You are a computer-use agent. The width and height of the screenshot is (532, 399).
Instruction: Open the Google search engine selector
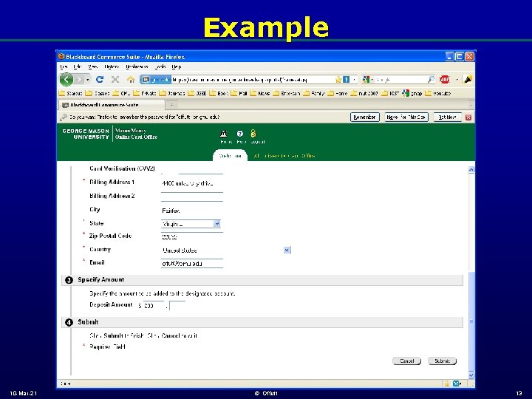click(367, 79)
